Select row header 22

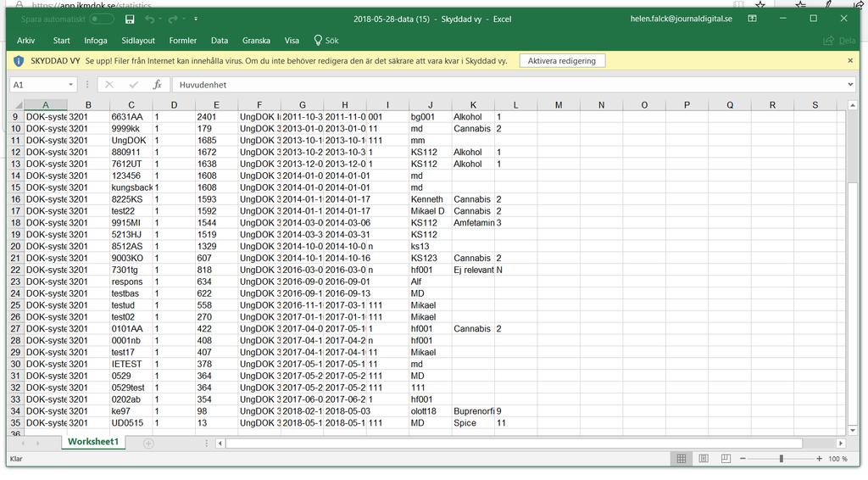[15, 270]
